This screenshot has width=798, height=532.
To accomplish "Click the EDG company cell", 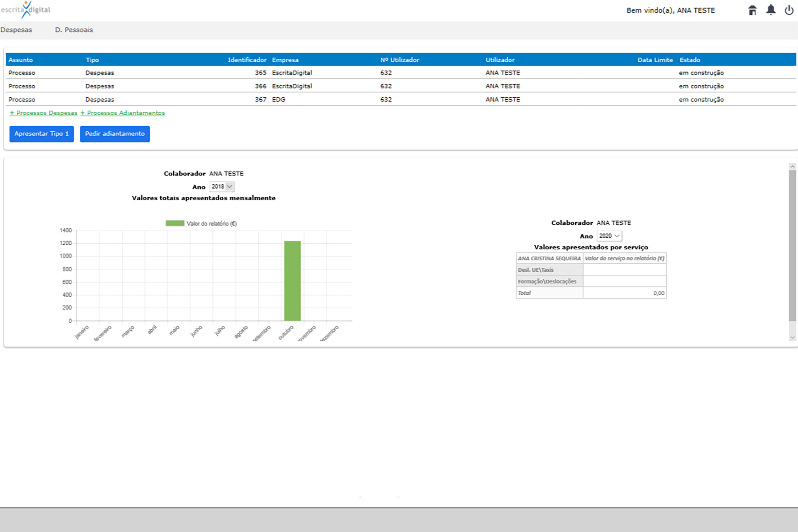I will coord(278,100).
